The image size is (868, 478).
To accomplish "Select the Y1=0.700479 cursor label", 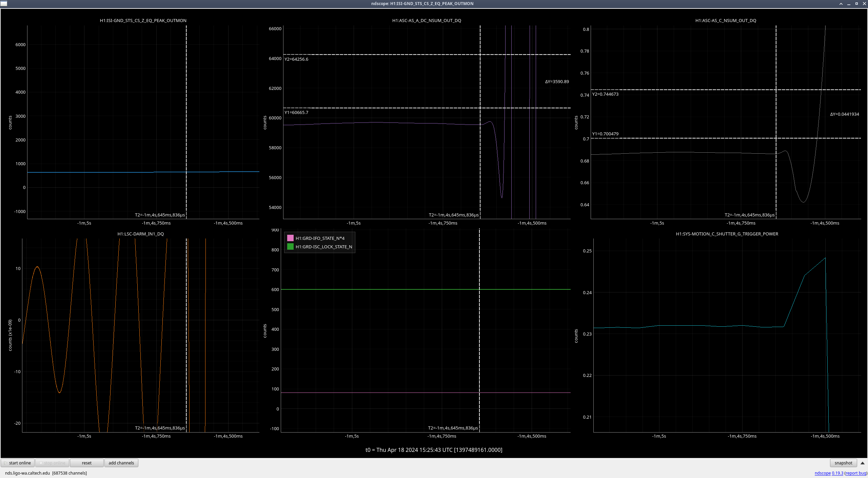I will point(605,134).
